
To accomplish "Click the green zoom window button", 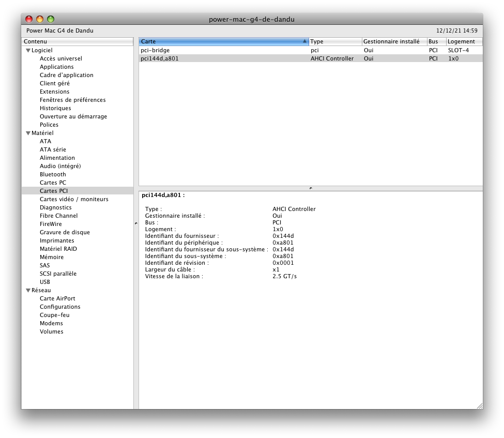I will 51,19.
